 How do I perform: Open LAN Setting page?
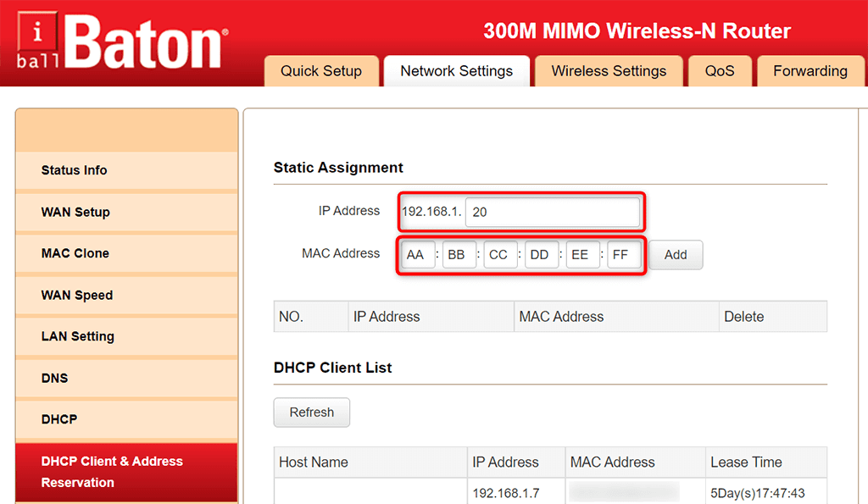[x=127, y=336]
